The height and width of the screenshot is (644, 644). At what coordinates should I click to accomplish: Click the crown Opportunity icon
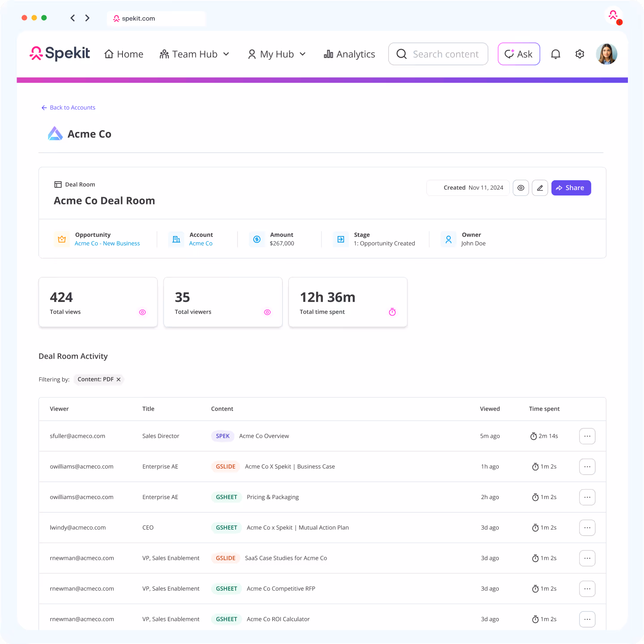62,239
